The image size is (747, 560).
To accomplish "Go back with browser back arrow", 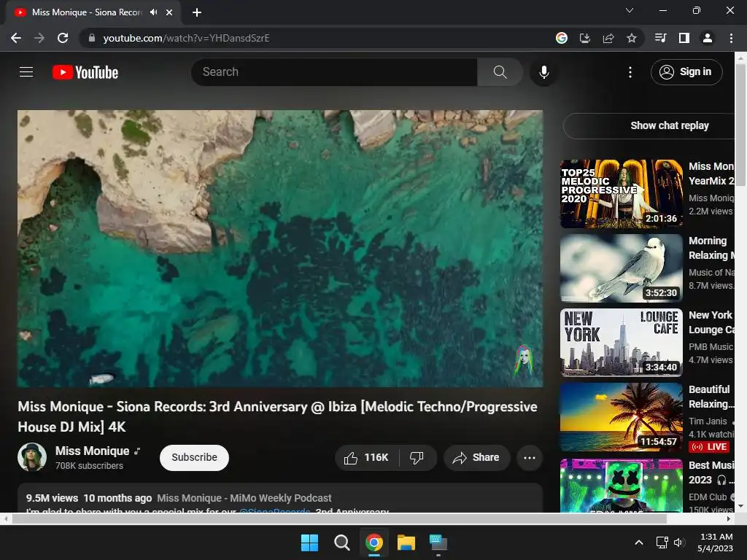I will (x=16, y=38).
